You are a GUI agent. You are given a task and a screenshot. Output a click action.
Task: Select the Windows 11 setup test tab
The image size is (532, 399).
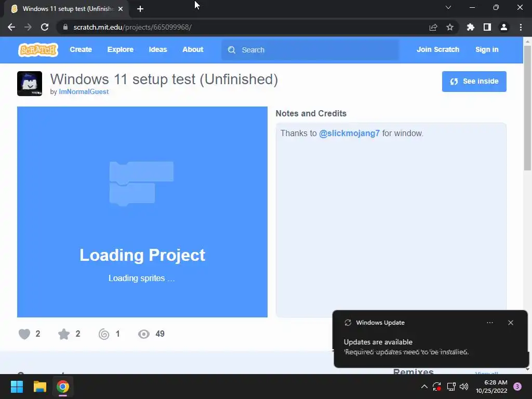point(66,9)
